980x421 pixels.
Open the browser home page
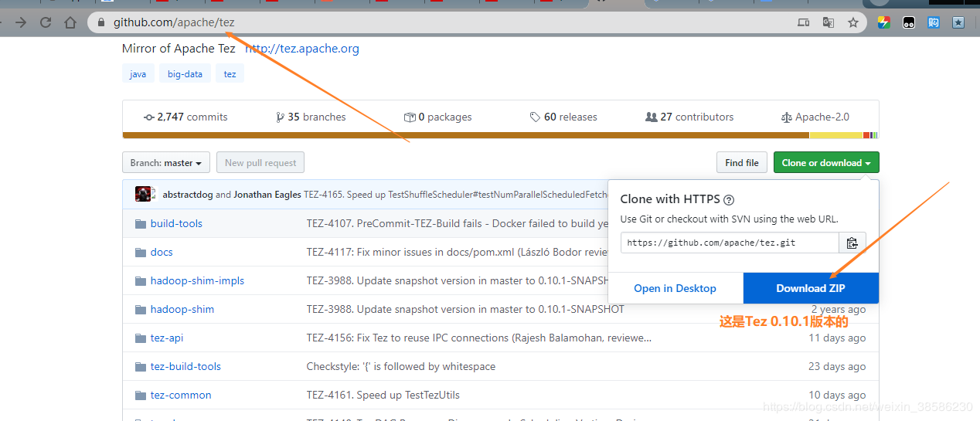coord(70,22)
